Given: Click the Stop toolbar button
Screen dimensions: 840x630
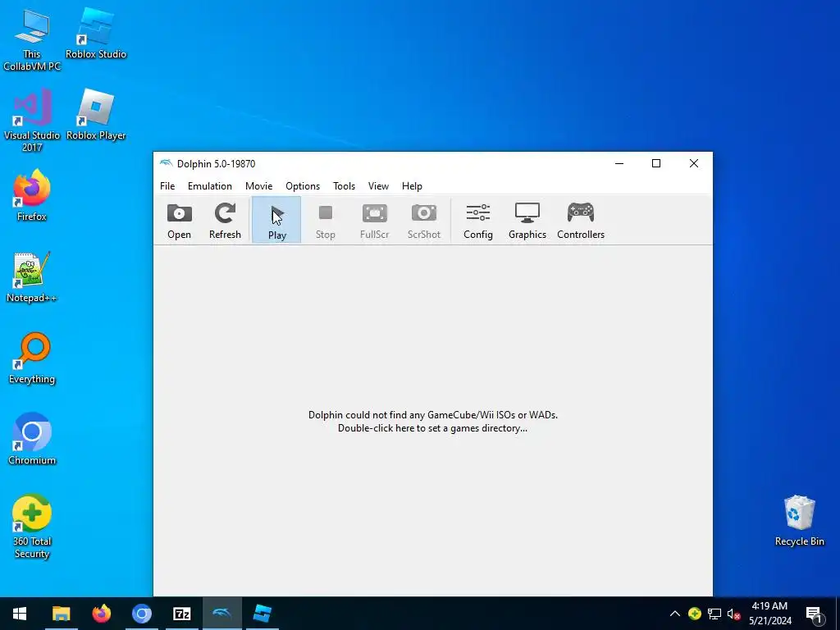Looking at the screenshot, I should 325,220.
